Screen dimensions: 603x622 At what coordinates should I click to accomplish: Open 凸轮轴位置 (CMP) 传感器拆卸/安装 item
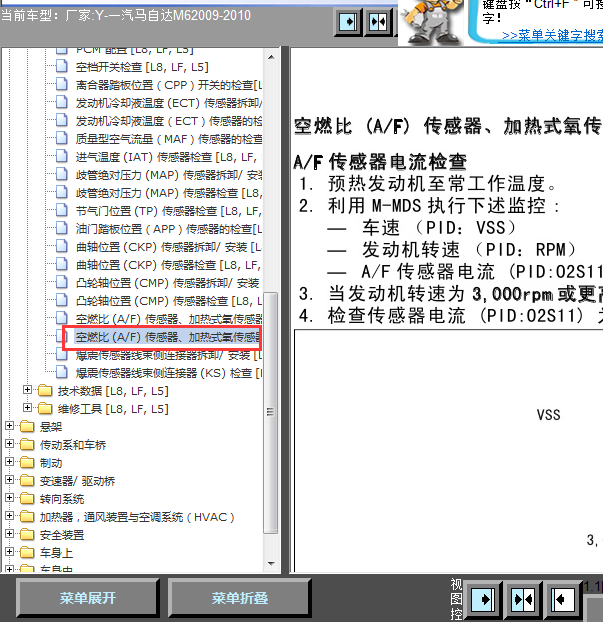[167, 283]
